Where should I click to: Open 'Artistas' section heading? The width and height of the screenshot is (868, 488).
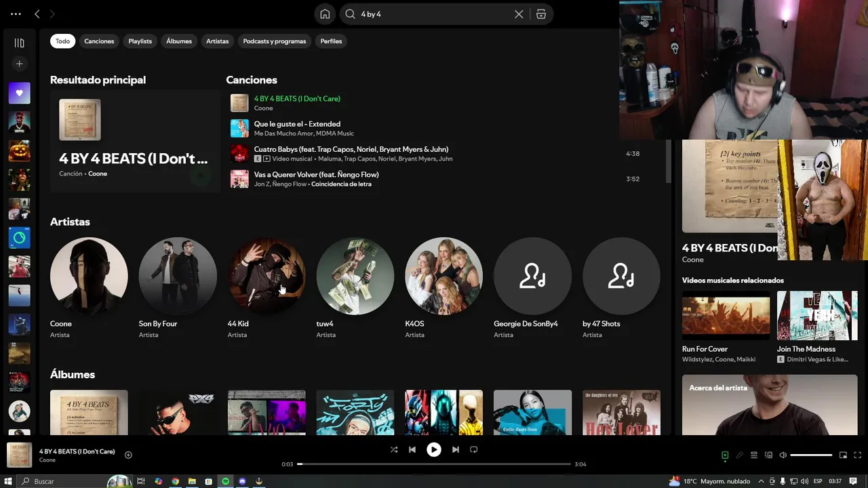click(x=70, y=222)
